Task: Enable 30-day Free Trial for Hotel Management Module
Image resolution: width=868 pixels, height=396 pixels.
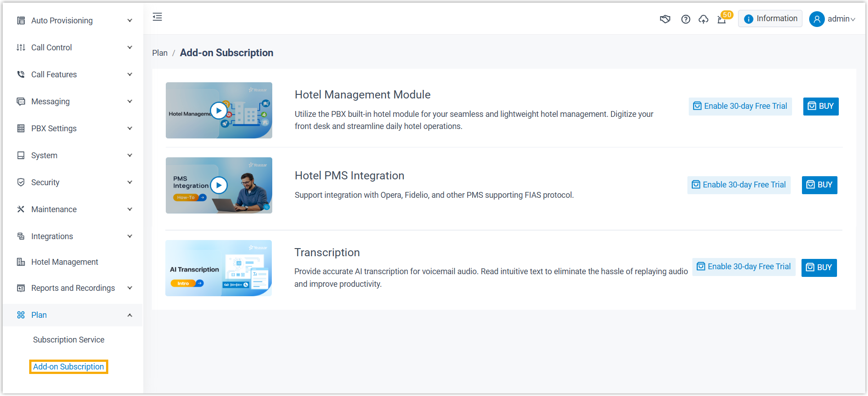Action: point(740,107)
